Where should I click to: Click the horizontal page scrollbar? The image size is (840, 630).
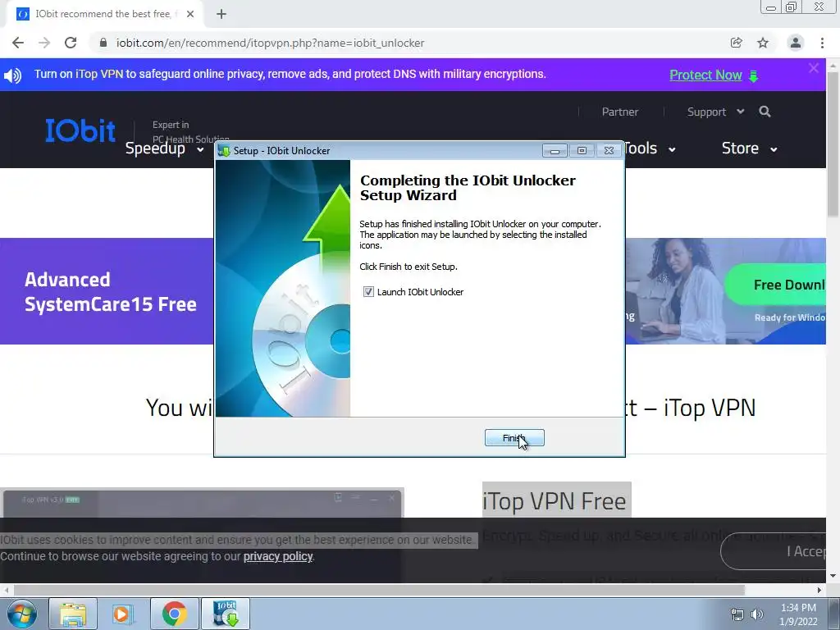(x=379, y=590)
